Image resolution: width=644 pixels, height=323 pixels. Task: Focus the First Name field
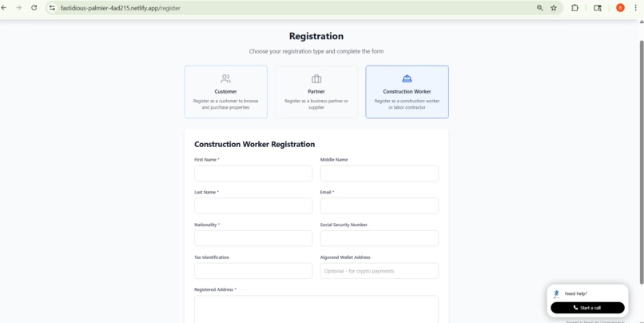253,173
